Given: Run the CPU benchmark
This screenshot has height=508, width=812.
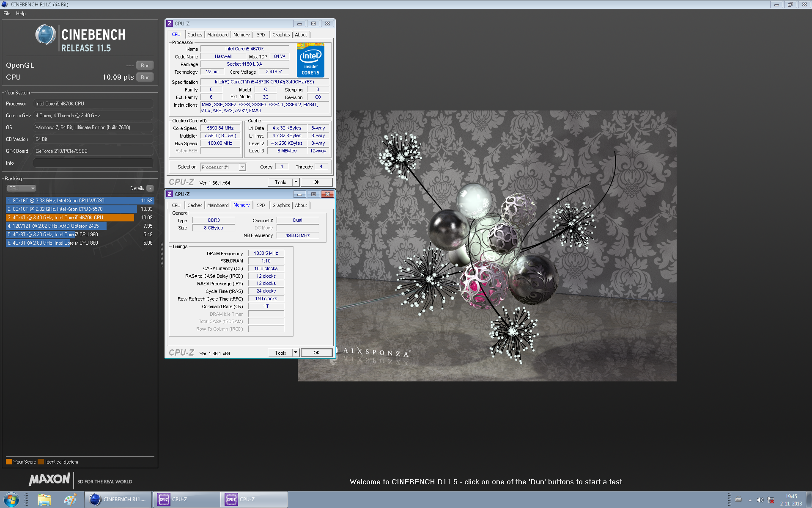Looking at the screenshot, I should coord(145,77).
